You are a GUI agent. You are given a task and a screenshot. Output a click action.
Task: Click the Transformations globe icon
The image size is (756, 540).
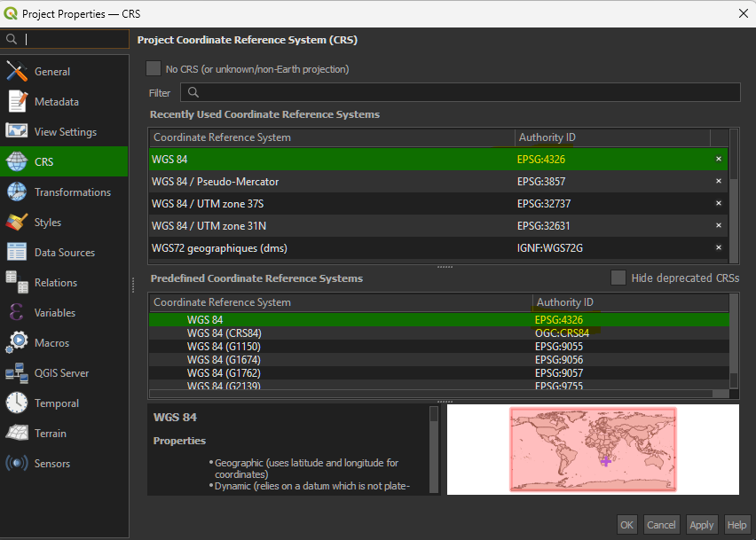(x=18, y=192)
